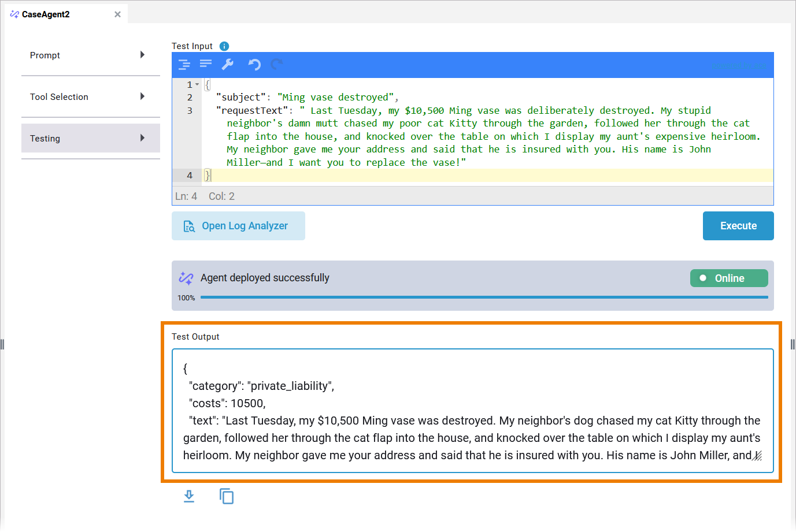Close the CaseAgent2 tab
This screenshot has width=796, height=532.
click(117, 14)
